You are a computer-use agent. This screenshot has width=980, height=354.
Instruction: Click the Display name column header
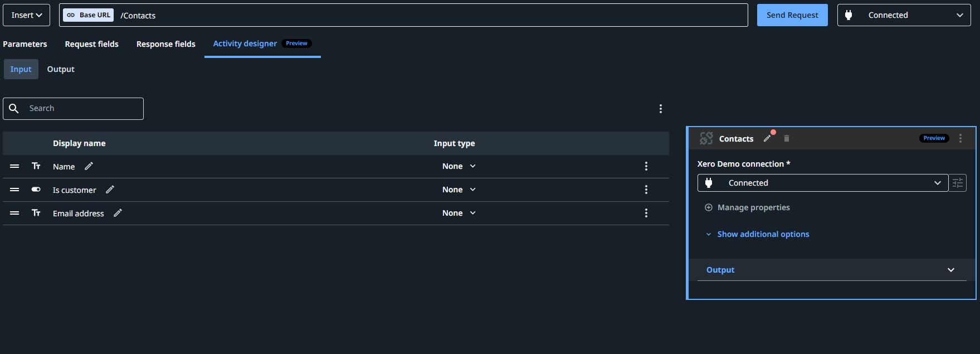coord(79,143)
